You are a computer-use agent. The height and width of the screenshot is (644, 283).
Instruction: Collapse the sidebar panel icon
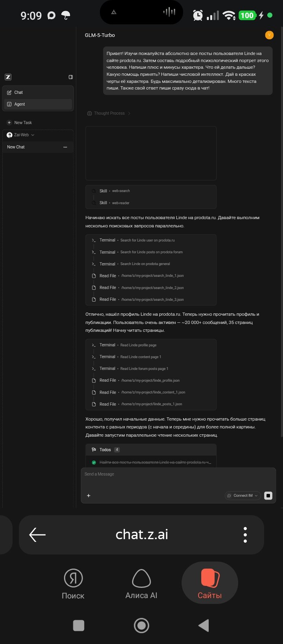coord(71,77)
